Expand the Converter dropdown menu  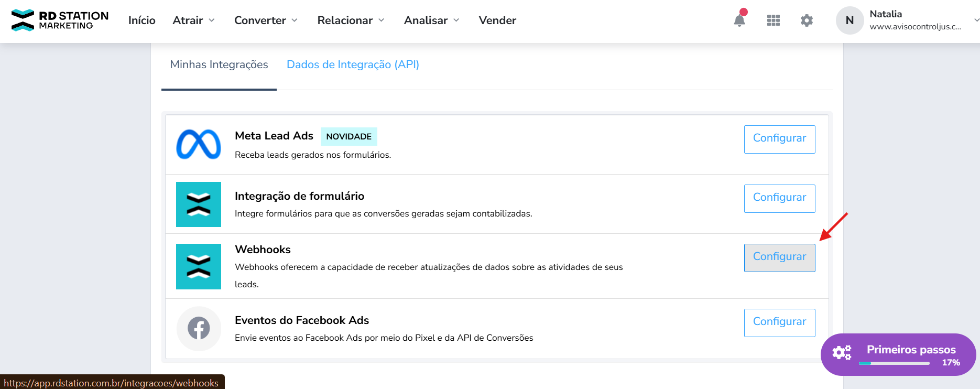click(x=266, y=20)
